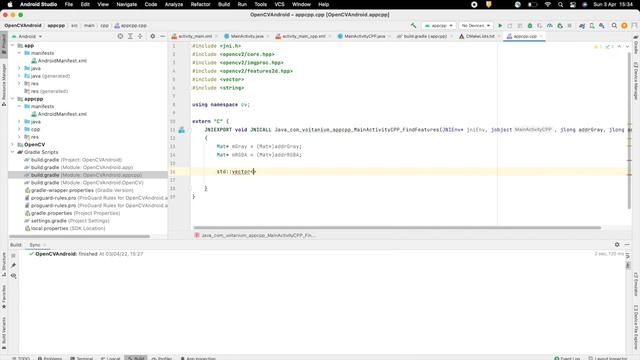Viewport: 640px width, 360px height.
Task: Collapse the app module tree node
Action: (x=12, y=46)
